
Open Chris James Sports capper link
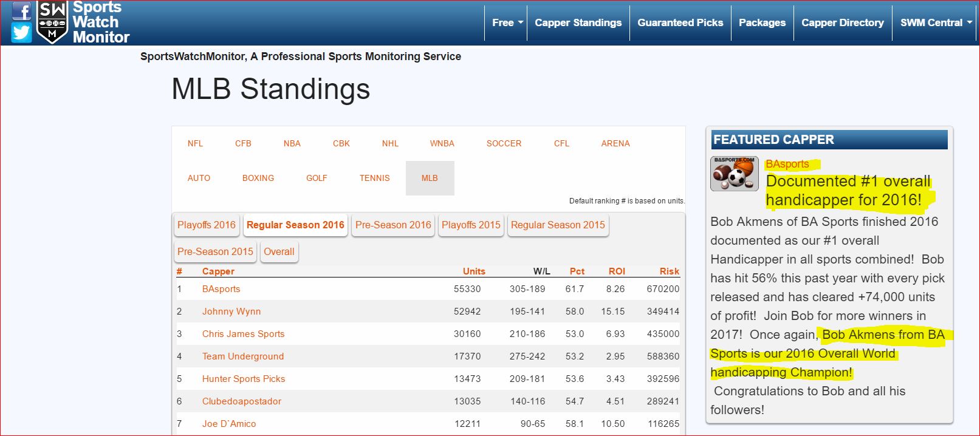243,334
